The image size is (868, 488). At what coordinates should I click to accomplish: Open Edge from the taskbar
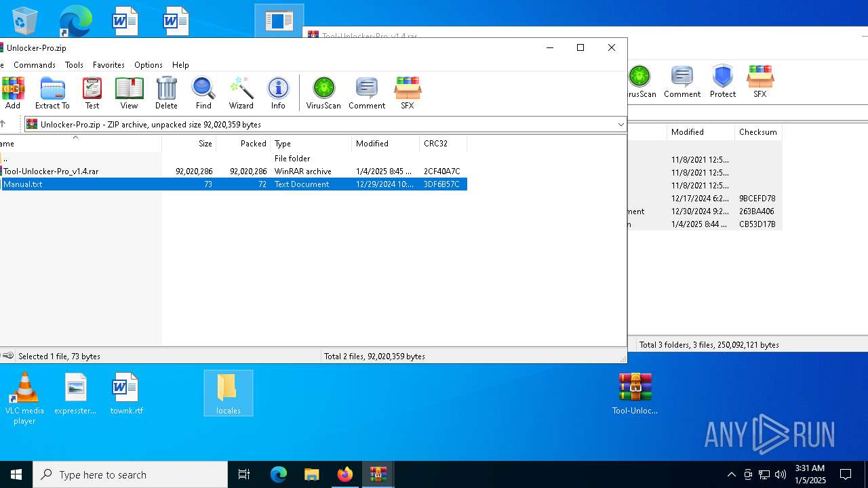pos(279,474)
